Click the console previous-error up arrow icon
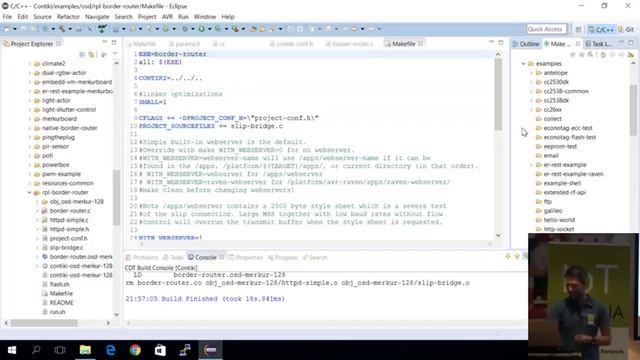The image size is (640, 360). click(x=517, y=256)
